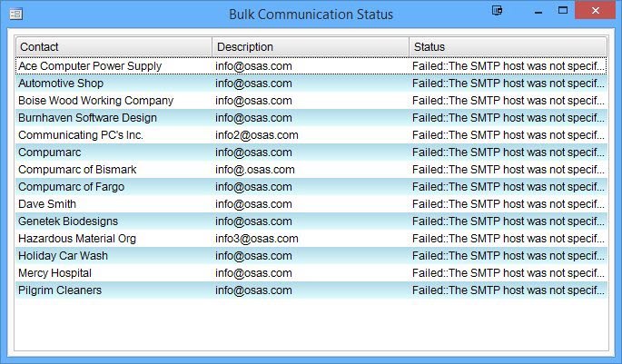The image size is (622, 364).
Task: Sort by the Contact column header
Action: pos(114,47)
